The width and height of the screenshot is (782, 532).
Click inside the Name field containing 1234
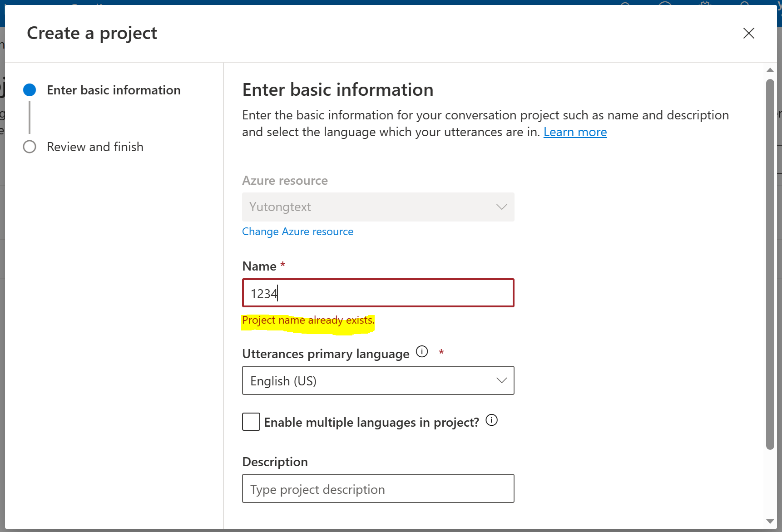click(x=378, y=293)
